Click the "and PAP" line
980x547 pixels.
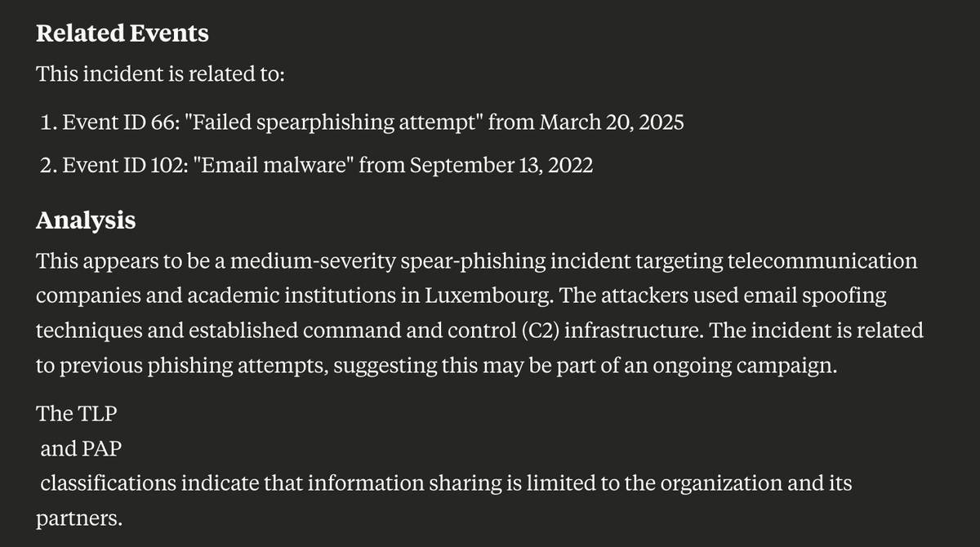point(85,448)
